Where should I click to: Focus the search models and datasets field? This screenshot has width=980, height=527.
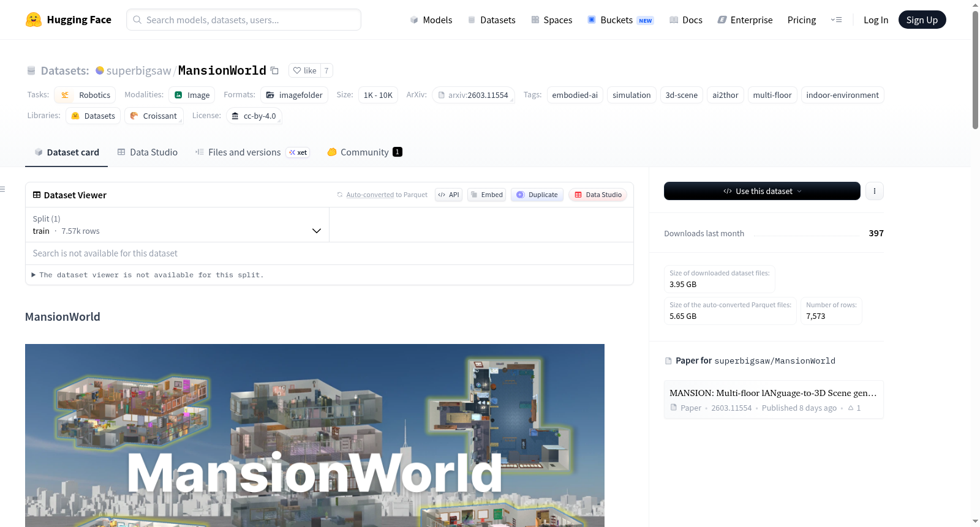(x=244, y=20)
